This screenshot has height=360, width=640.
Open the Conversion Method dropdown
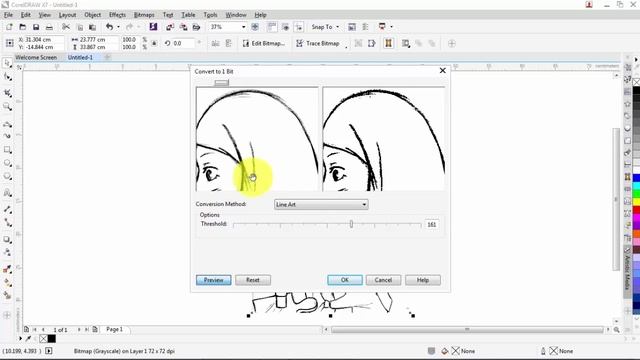pyautogui.click(x=321, y=204)
